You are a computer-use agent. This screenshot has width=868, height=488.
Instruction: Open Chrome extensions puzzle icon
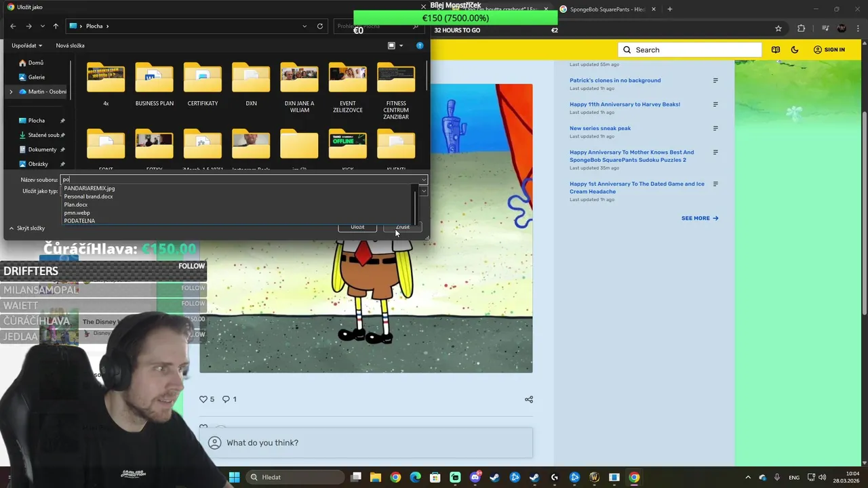tap(802, 28)
